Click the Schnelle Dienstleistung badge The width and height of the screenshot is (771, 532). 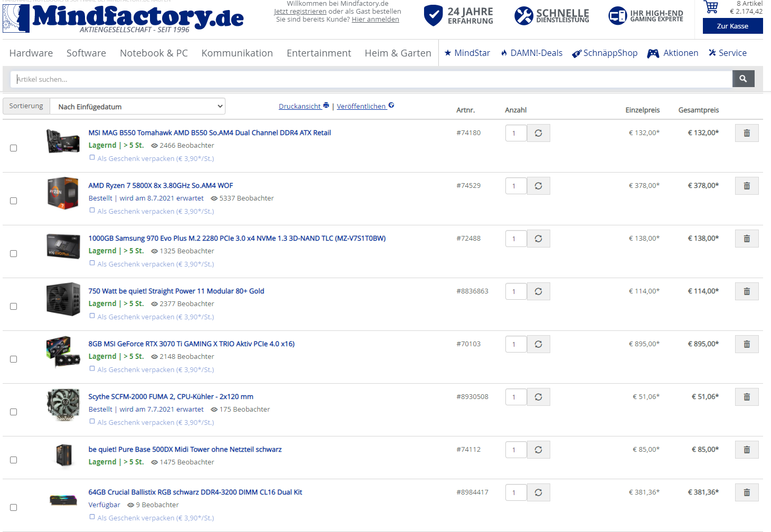pyautogui.click(x=552, y=16)
